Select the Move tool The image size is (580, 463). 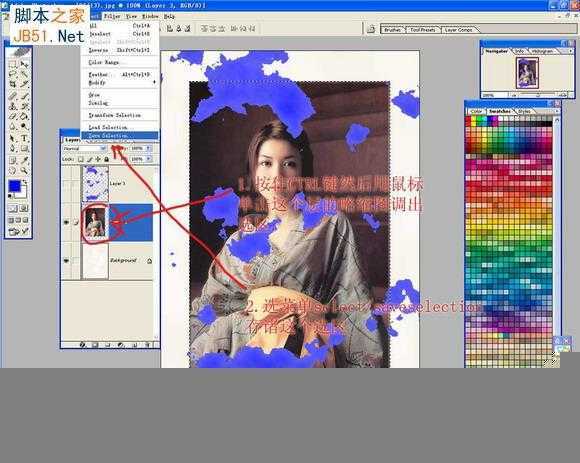click(x=24, y=64)
